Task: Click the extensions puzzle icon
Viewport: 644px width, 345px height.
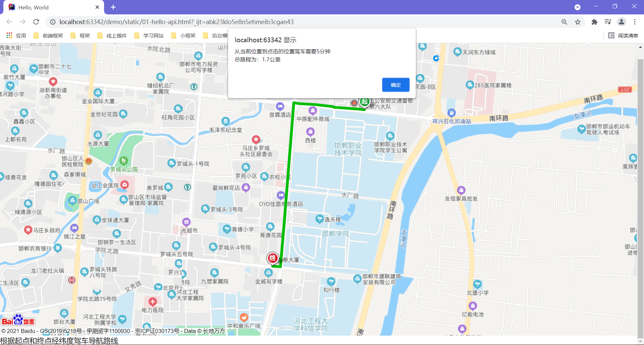Action: pyautogui.click(x=594, y=22)
